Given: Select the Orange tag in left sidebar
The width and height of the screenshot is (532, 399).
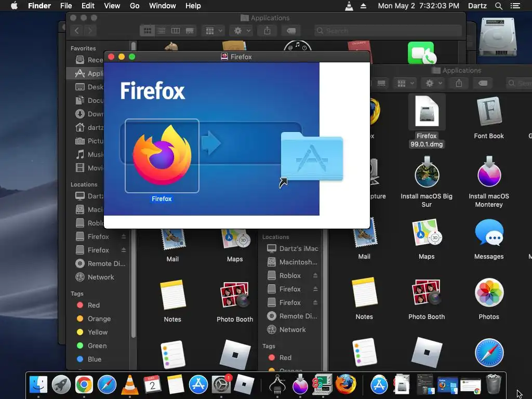Looking at the screenshot, I should pos(95,318).
